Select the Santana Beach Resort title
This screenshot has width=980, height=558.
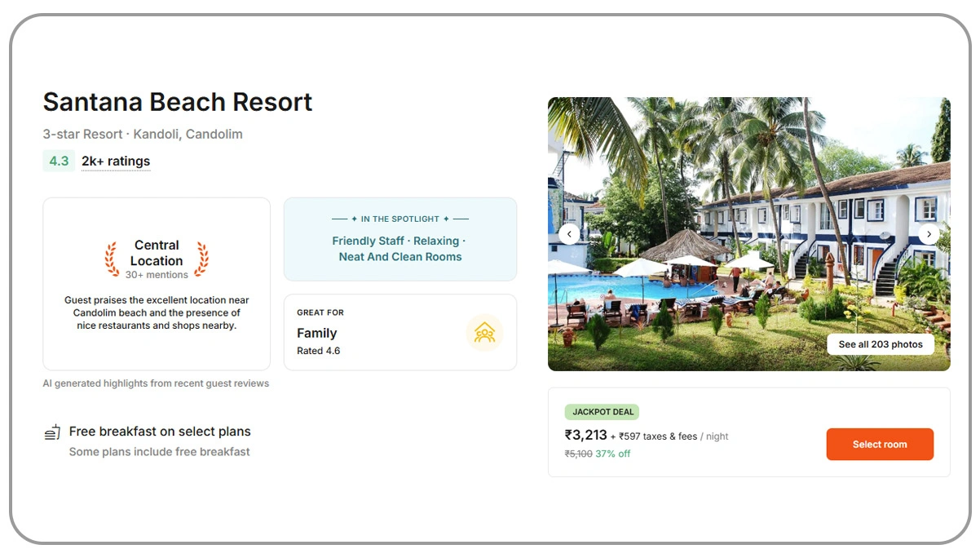[x=178, y=102]
